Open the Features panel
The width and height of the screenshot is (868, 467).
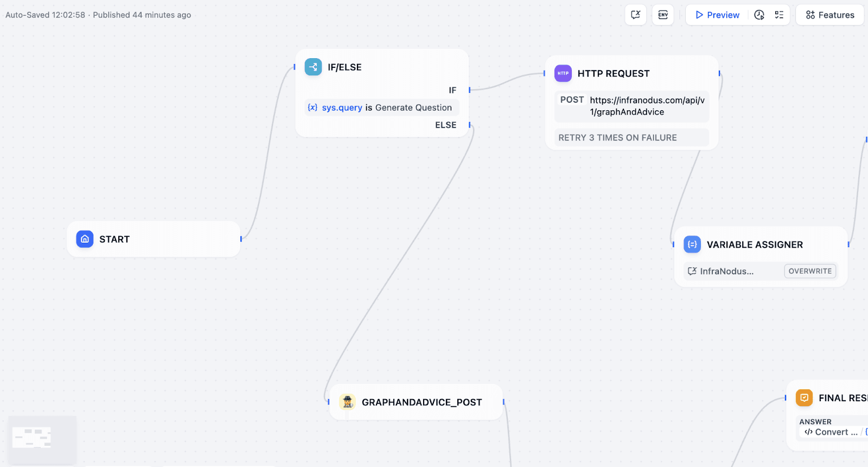829,15
